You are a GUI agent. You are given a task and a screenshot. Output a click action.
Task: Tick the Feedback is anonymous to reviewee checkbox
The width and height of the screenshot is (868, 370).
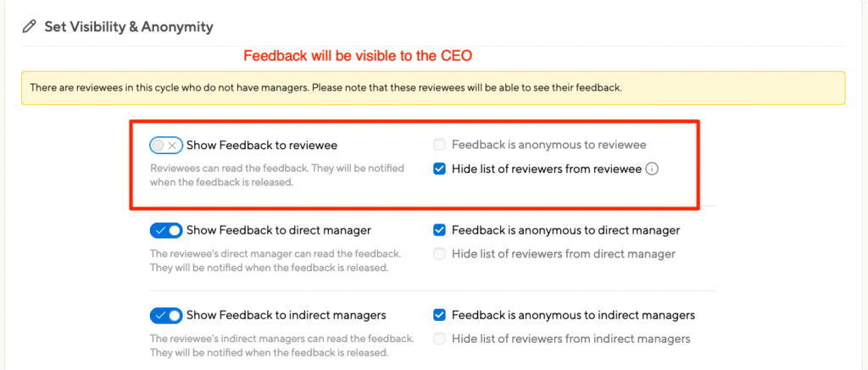click(x=440, y=145)
